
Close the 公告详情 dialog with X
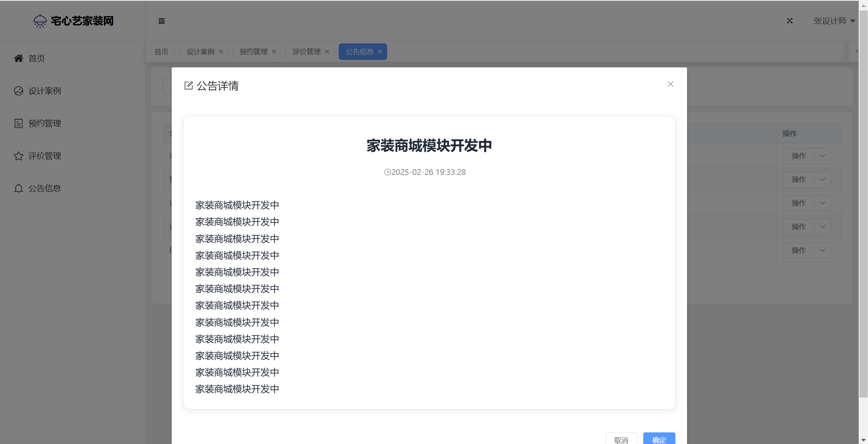(670, 84)
